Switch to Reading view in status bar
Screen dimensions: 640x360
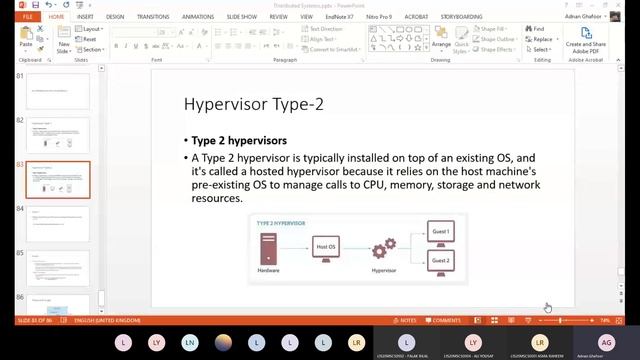point(511,320)
